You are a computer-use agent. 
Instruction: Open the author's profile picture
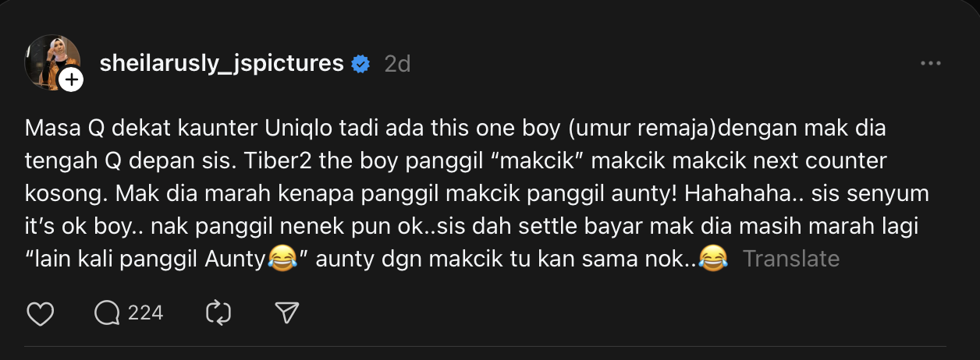51,61
